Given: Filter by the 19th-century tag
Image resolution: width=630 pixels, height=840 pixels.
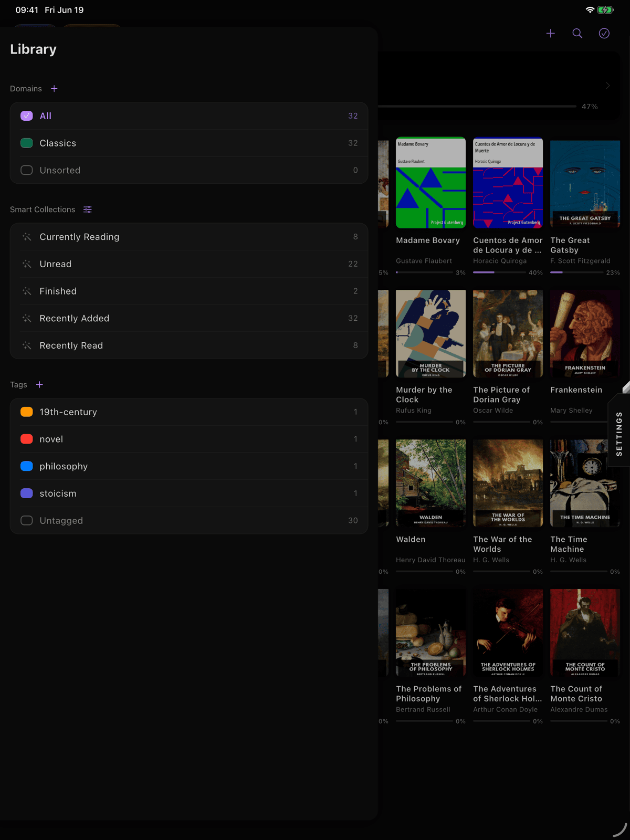Looking at the screenshot, I should click(189, 412).
